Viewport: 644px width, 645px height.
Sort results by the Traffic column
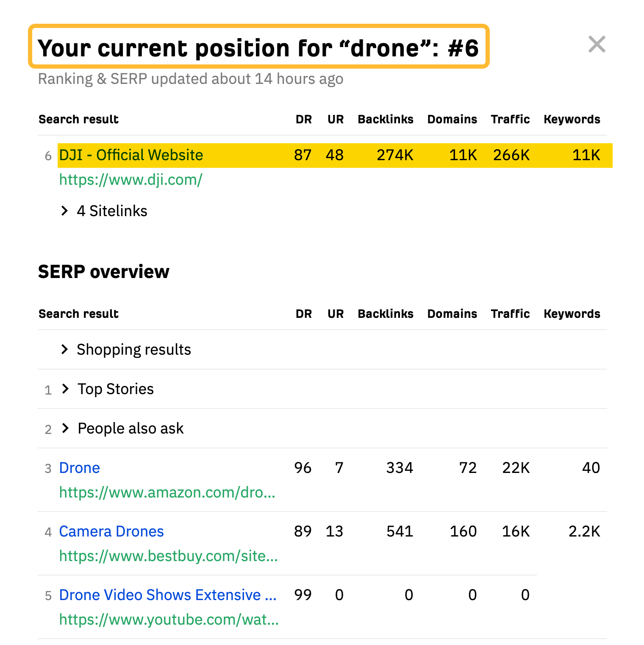point(510,314)
